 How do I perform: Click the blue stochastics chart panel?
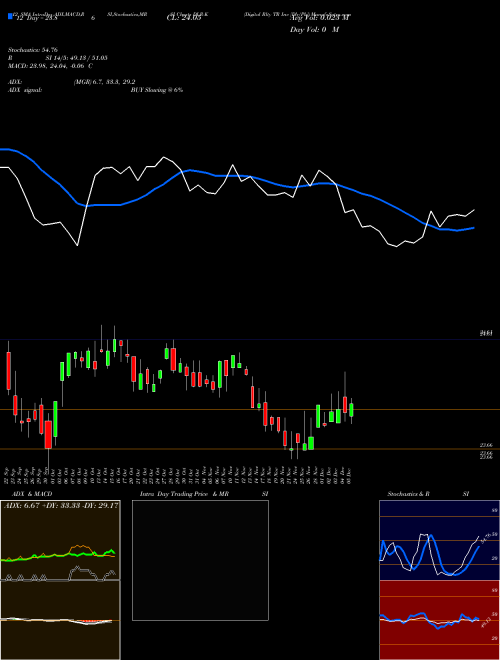(439, 540)
